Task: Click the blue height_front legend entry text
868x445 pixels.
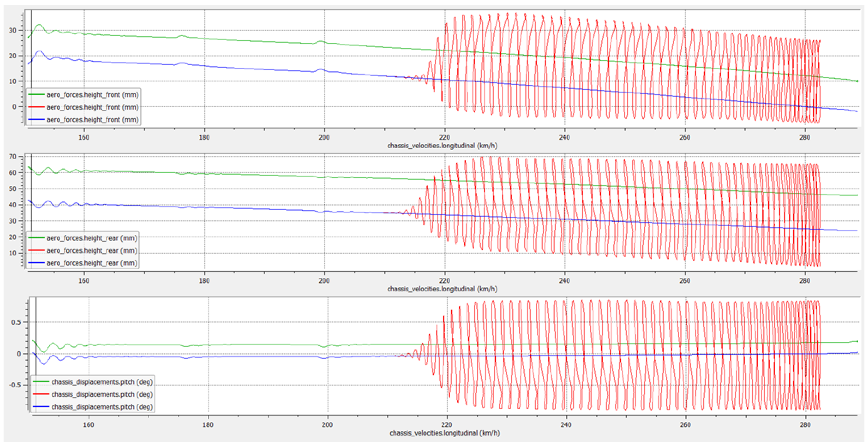Action: coord(92,120)
